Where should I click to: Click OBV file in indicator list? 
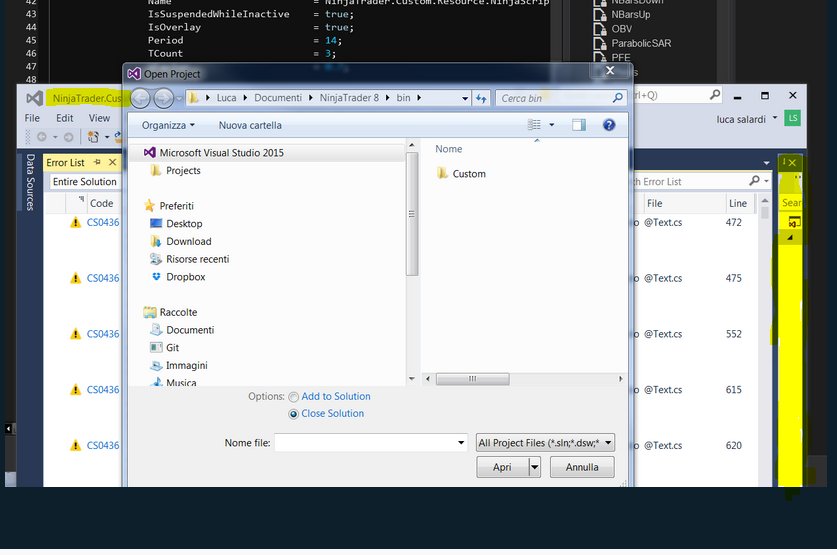coord(613,29)
